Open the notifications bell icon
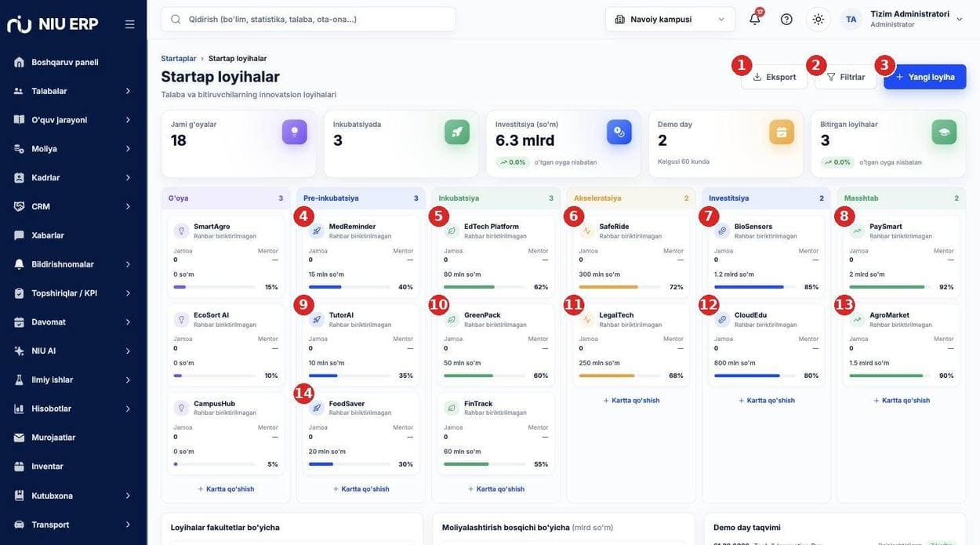Viewport: 980px width, 545px height. [x=754, y=19]
